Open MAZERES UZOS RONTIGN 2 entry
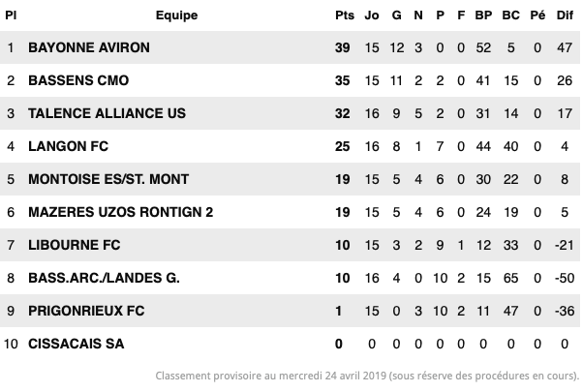Screen dimensions: 583x392 (x=120, y=212)
